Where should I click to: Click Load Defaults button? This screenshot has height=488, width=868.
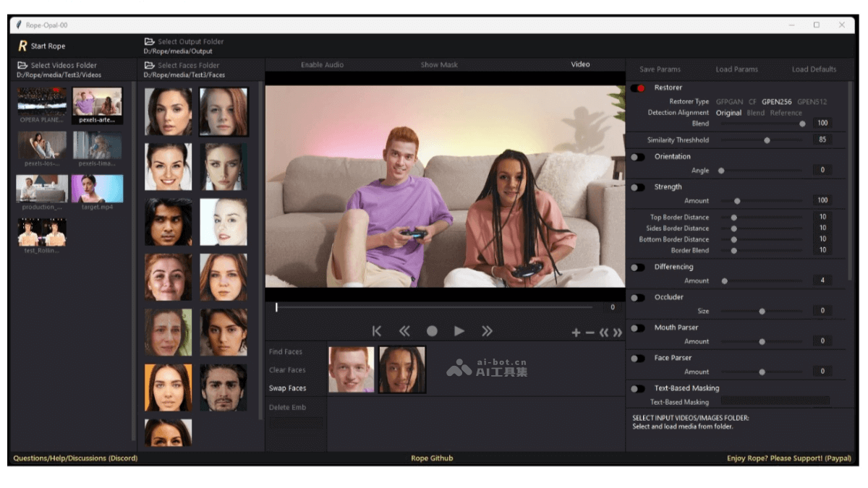pyautogui.click(x=814, y=69)
